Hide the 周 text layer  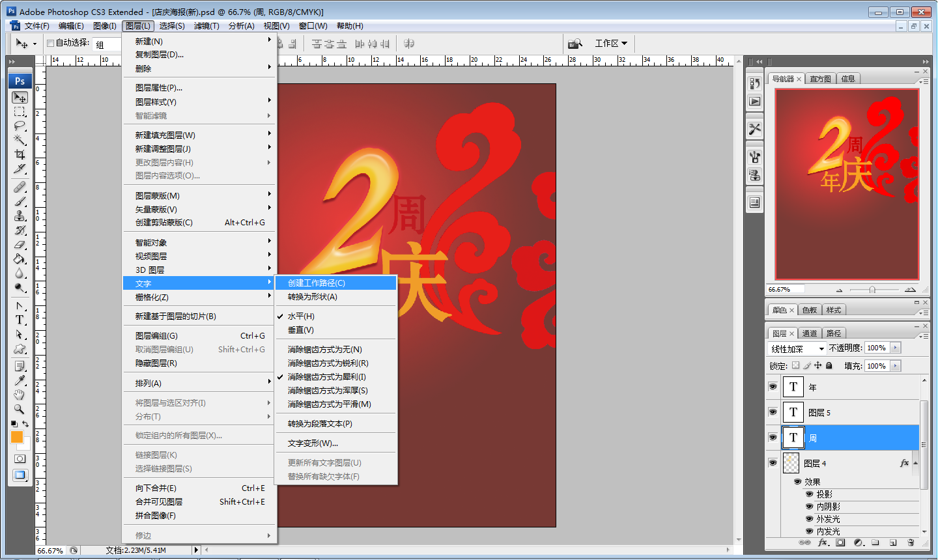773,438
